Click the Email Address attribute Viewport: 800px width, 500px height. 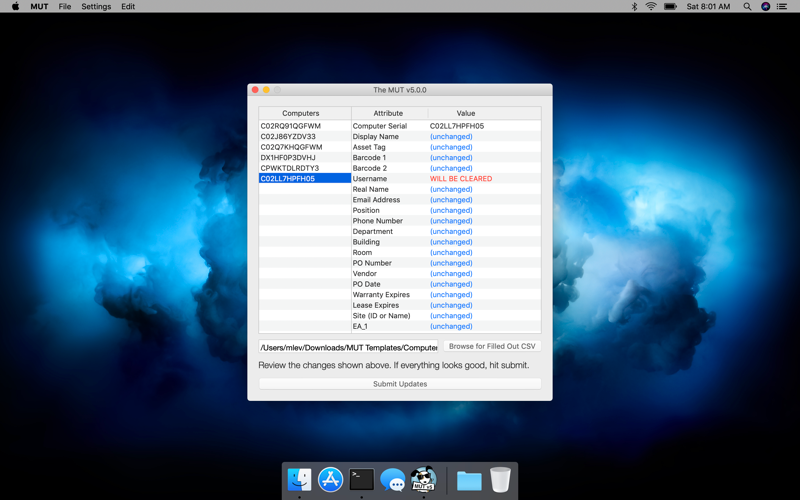point(376,199)
